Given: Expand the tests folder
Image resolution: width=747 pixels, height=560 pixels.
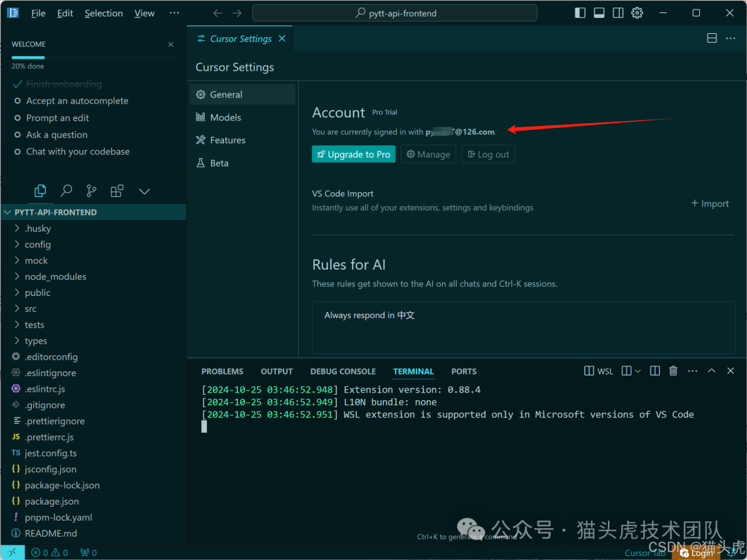Looking at the screenshot, I should pyautogui.click(x=93, y=325).
